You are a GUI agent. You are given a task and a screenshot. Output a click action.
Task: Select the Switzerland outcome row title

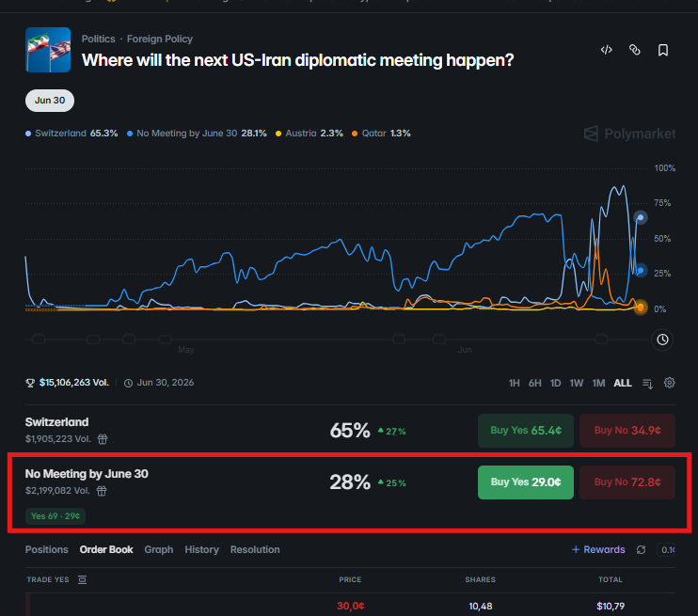pos(57,422)
